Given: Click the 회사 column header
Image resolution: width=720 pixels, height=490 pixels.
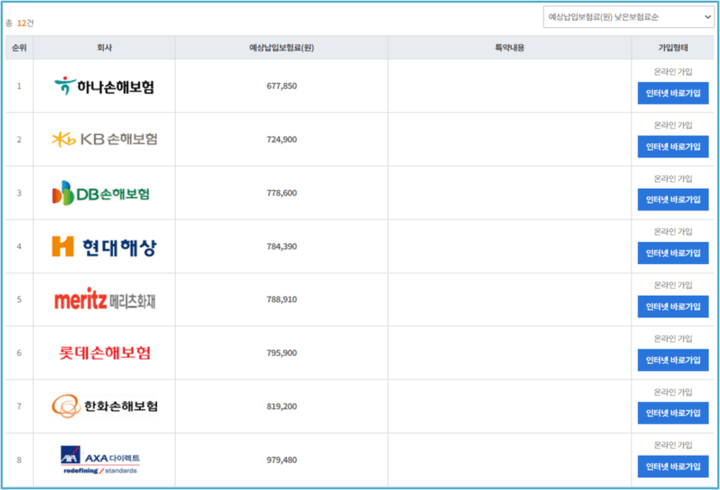Looking at the screenshot, I should [x=104, y=48].
